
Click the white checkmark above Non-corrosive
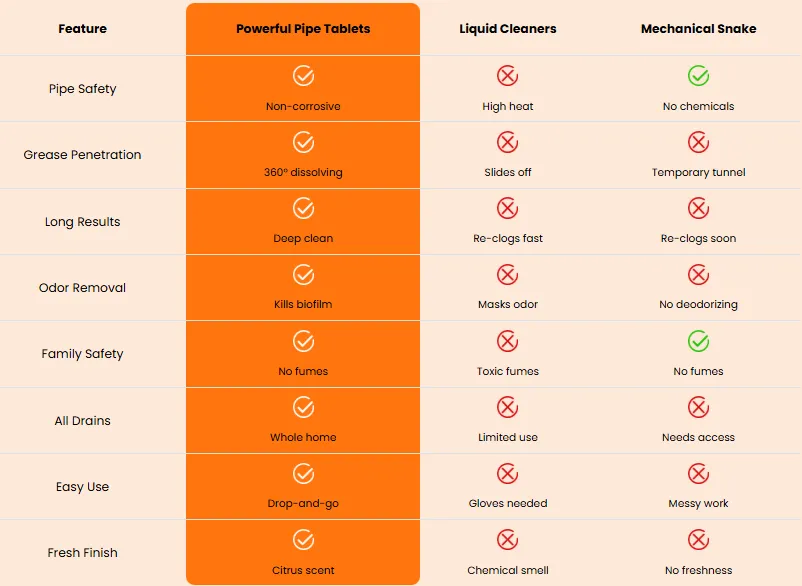[303, 76]
